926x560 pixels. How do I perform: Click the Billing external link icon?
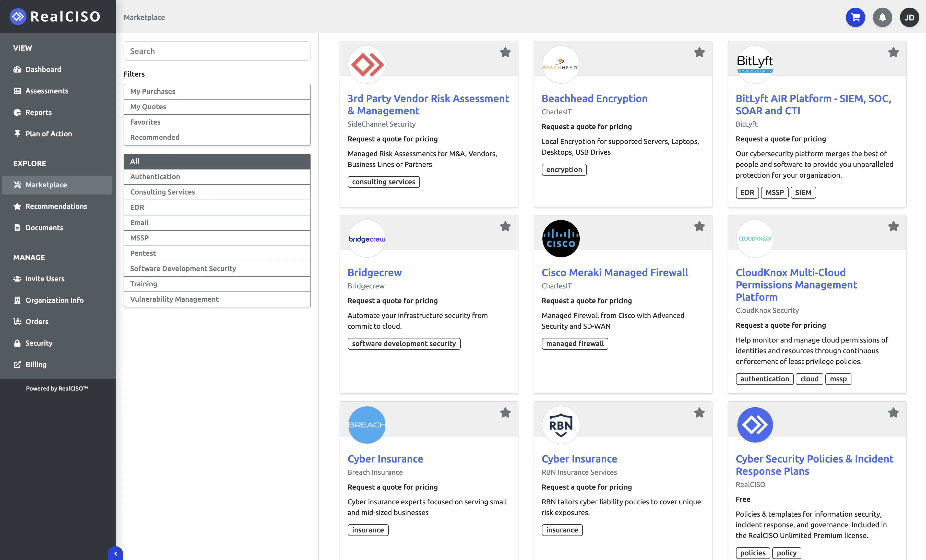pyautogui.click(x=17, y=364)
